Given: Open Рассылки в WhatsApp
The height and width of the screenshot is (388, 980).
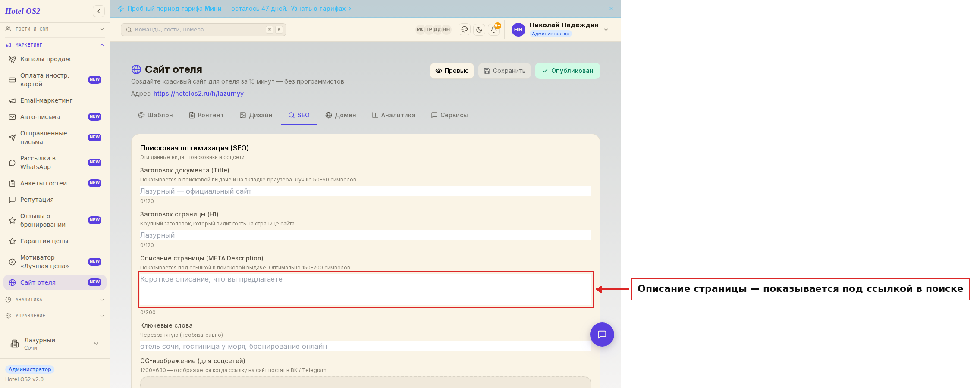Looking at the screenshot, I should pyautogui.click(x=55, y=163).
